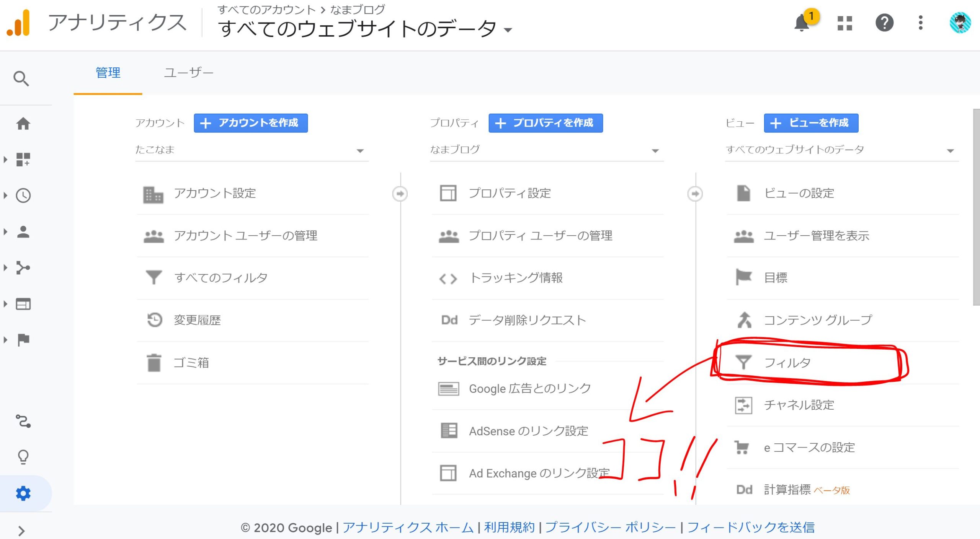Image resolution: width=980 pixels, height=539 pixels.
Task: Click account-to-property arrow circle icon
Action: coord(400,194)
